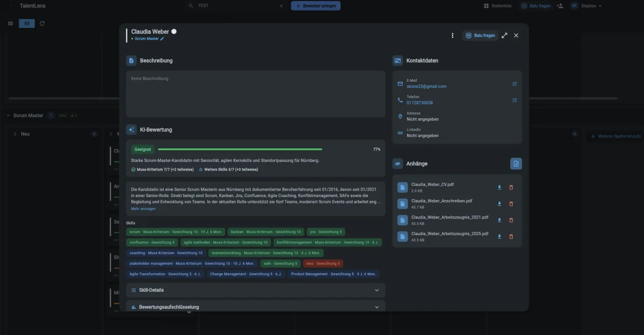Upload a new attachment with the add-file icon

tap(516, 164)
